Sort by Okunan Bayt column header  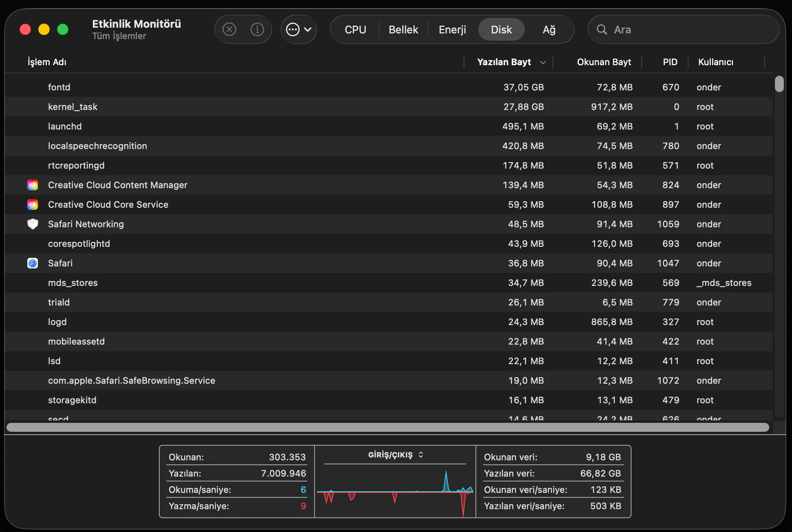pyautogui.click(x=604, y=62)
